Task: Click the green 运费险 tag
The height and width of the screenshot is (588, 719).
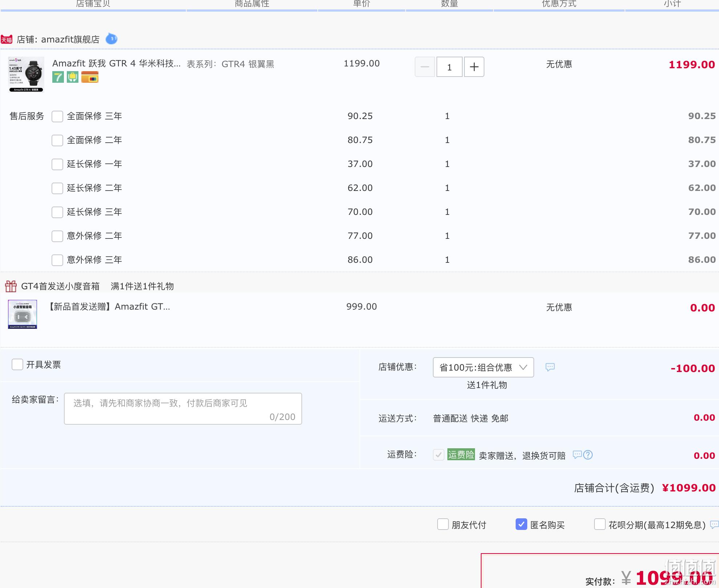Action: (x=461, y=454)
